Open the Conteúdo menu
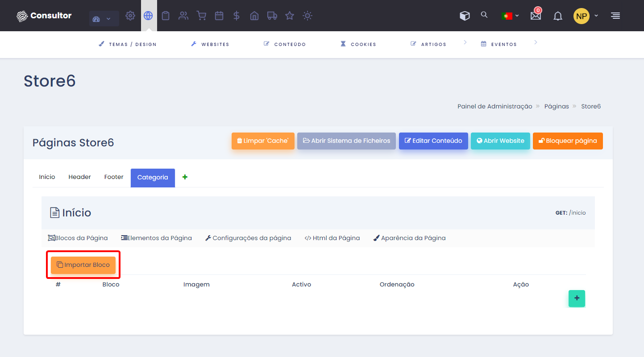 (x=285, y=44)
